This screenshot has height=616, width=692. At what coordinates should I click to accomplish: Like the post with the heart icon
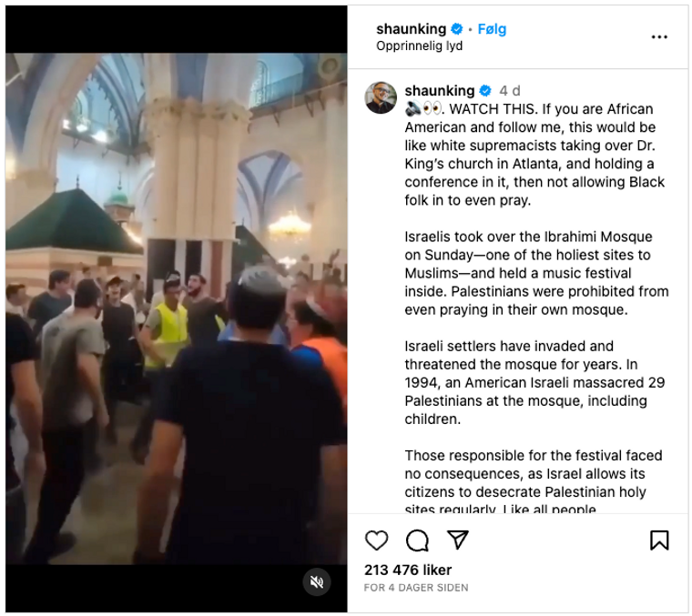pos(376,540)
